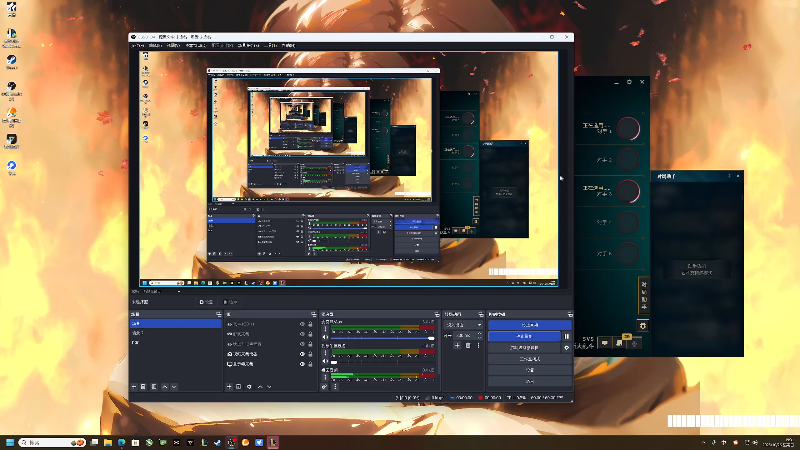Viewport: 800px width, 450px height.
Task: Click gear button in the game client window
Action: pyautogui.click(x=643, y=326)
